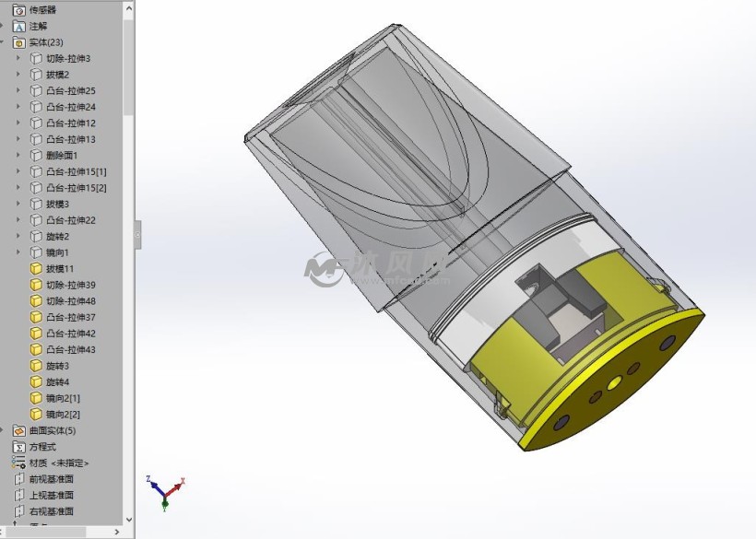
Task: Select the 凸台-拉伸43 tree item
Action: (x=71, y=350)
